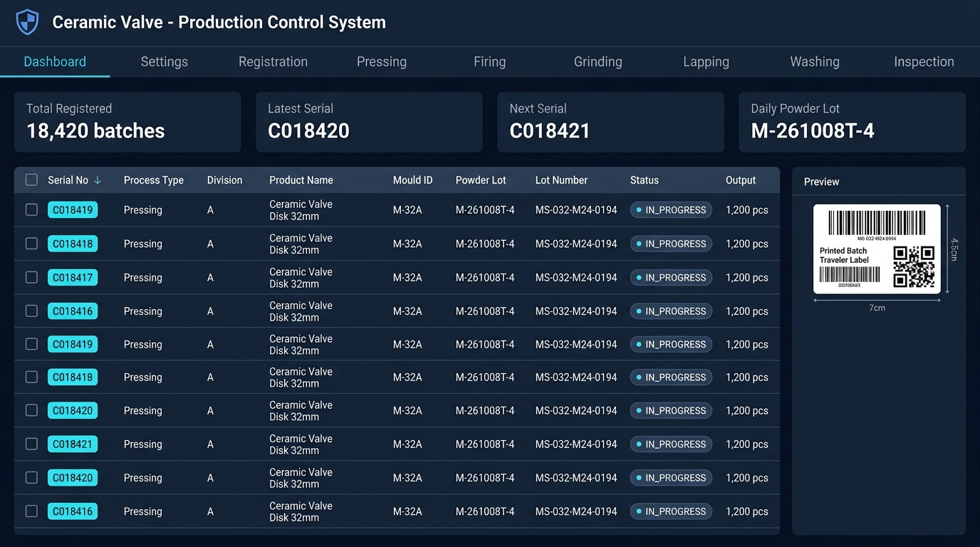Open the Lapping tab

[706, 62]
